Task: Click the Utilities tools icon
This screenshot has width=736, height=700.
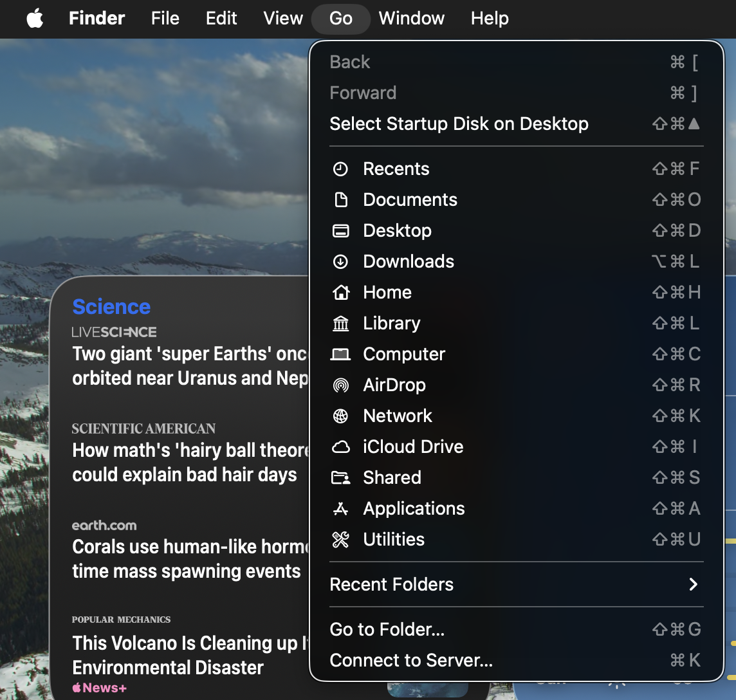Action: [x=340, y=539]
